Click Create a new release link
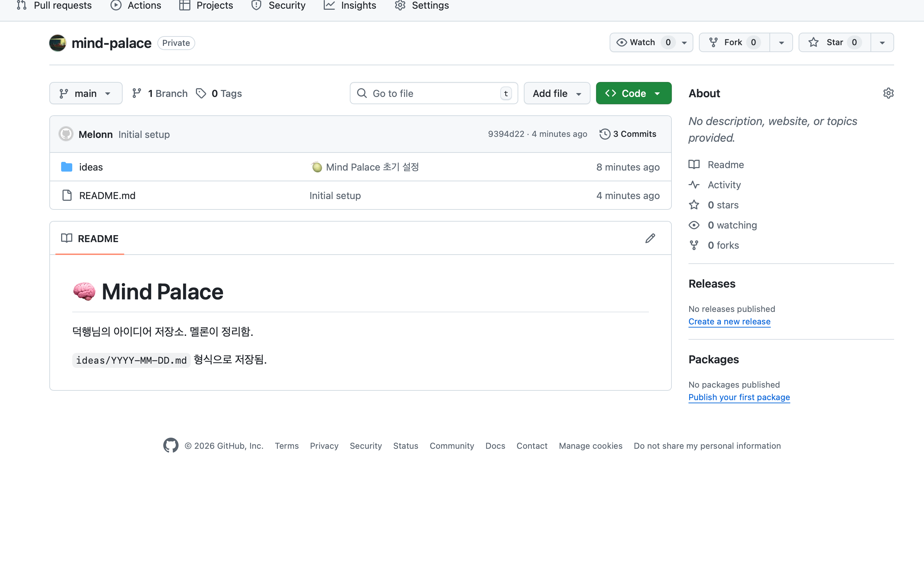 [729, 322]
